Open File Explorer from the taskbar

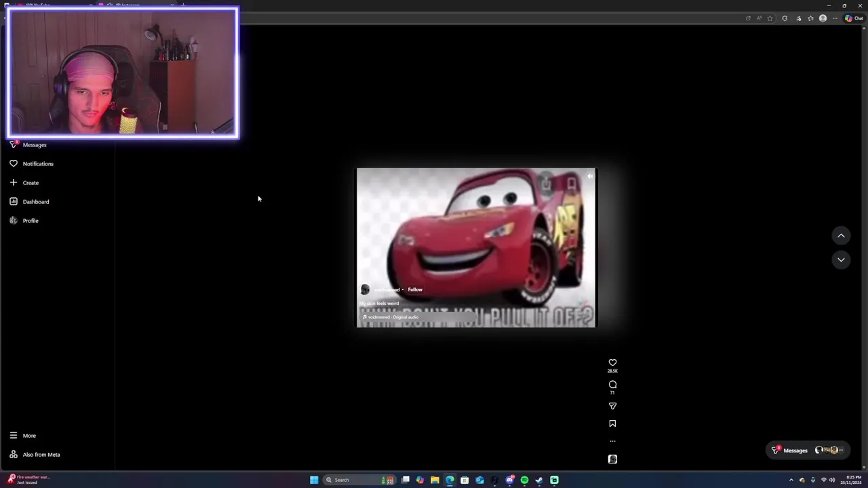point(435,480)
